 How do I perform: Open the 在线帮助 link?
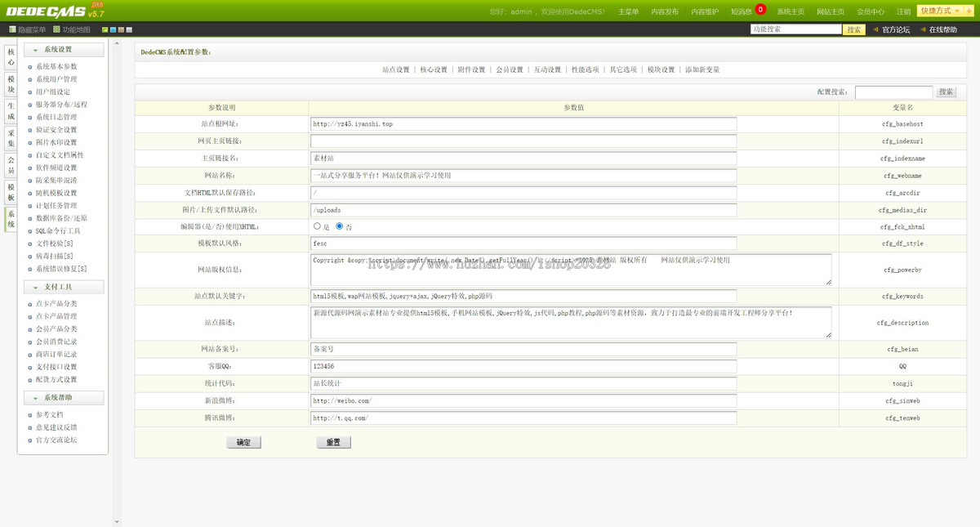[x=943, y=29]
